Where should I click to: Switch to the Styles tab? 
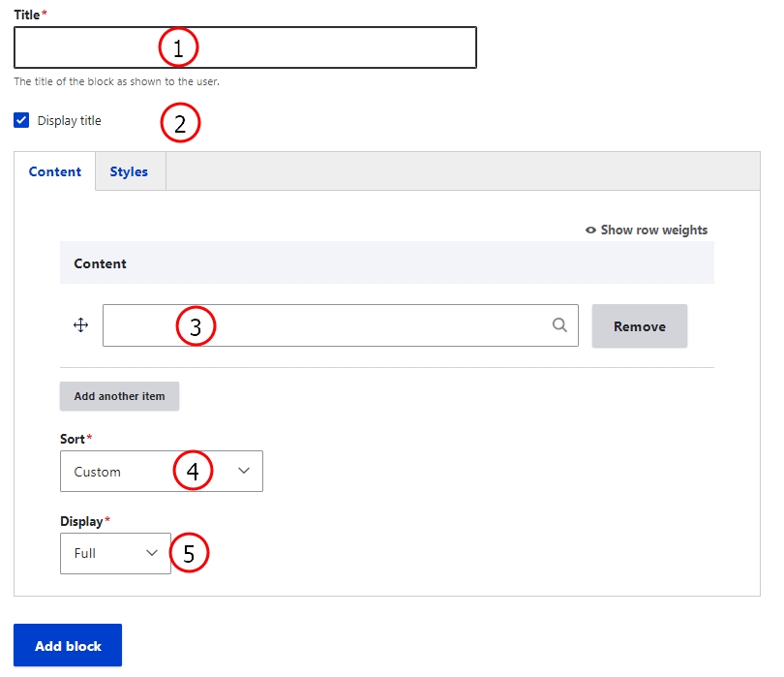[x=129, y=171]
